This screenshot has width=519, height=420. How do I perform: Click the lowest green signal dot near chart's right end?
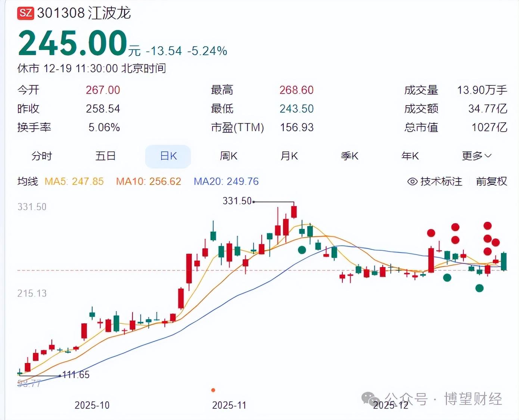479,288
